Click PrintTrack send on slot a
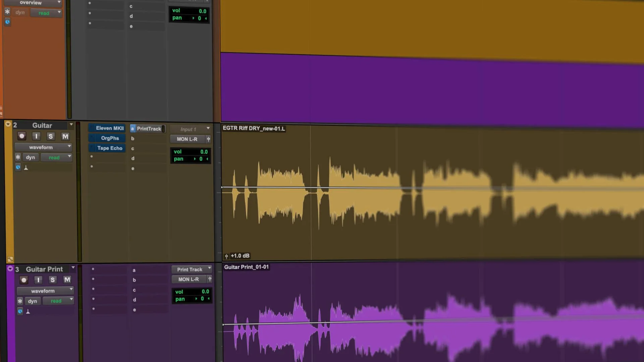644x362 pixels. coord(149,129)
